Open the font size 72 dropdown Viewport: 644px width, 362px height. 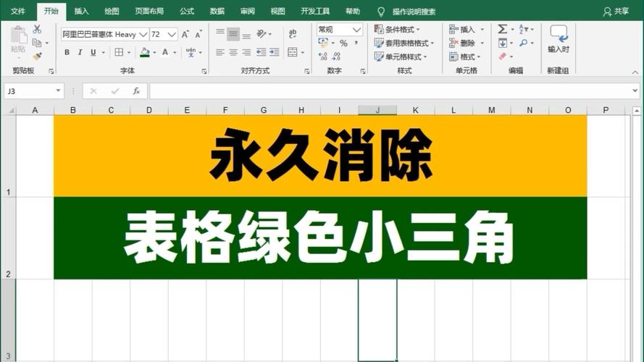[x=172, y=35]
